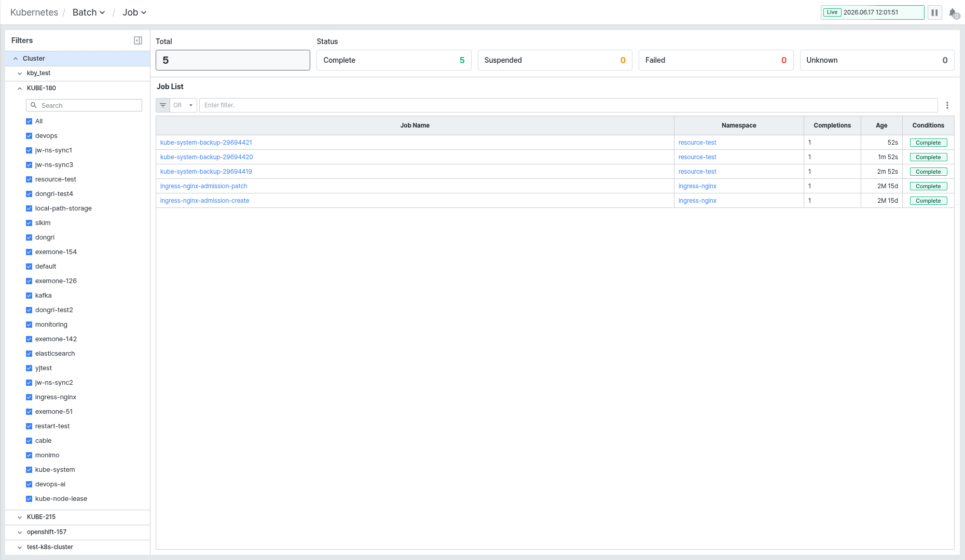965x560 pixels.
Task: Open Job List more options menu
Action: 947,105
